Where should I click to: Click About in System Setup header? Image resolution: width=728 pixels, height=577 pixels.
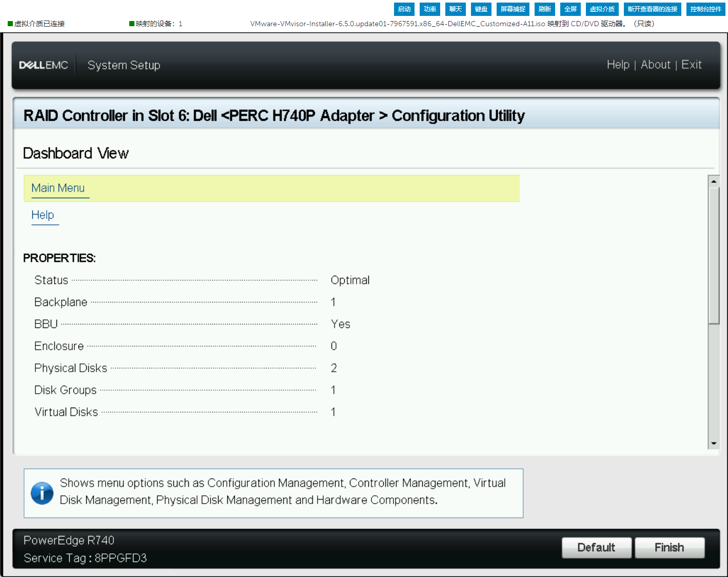click(655, 65)
